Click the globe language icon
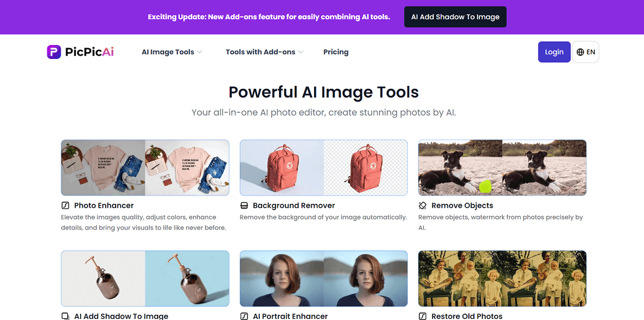The width and height of the screenshot is (644, 320). click(580, 52)
